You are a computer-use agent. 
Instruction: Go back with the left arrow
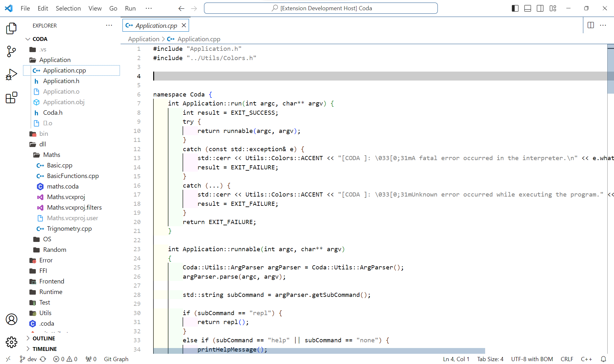[181, 8]
